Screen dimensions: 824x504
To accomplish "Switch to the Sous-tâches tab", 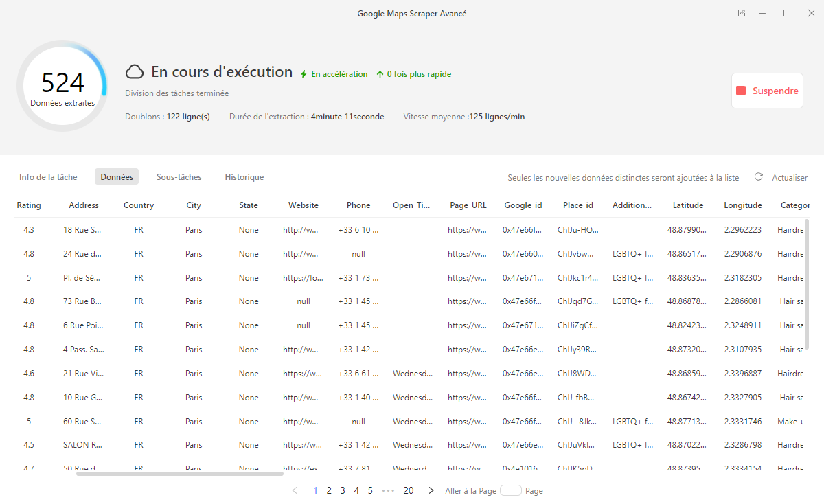I will tap(179, 176).
